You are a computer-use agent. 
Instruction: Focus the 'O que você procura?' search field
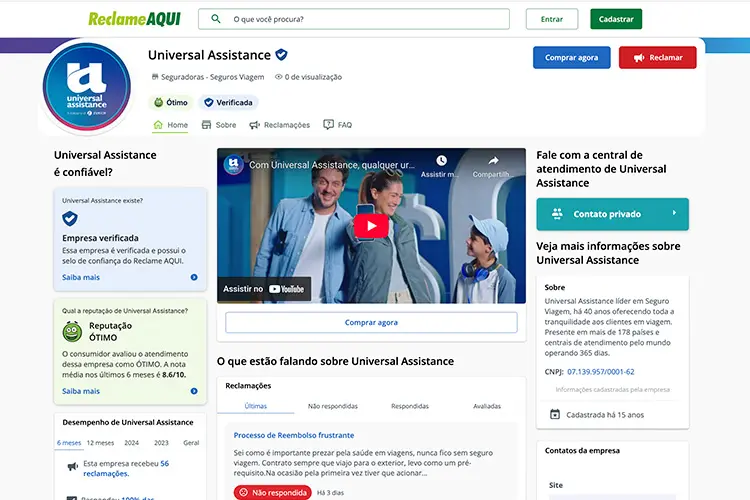354,19
